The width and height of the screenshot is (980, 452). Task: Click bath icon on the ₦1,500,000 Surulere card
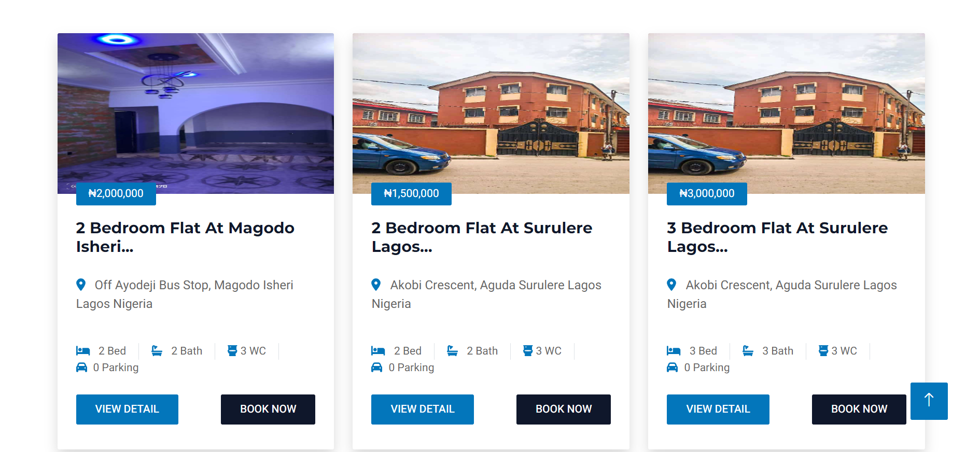452,351
